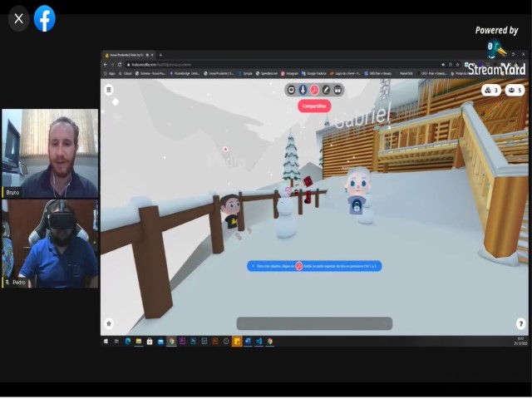This screenshot has width=532, height=399.
Task: Go back in the browser
Action: coord(106,65)
